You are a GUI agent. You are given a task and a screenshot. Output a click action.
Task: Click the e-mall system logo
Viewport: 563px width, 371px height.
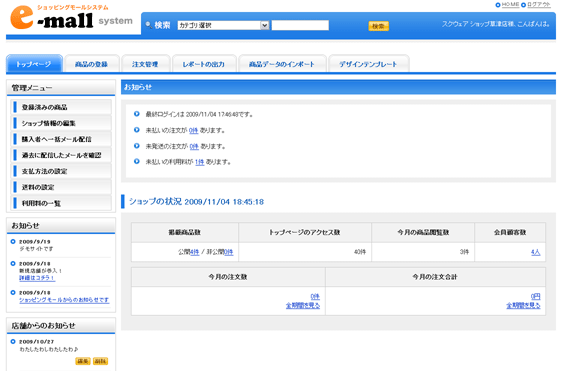click(71, 17)
